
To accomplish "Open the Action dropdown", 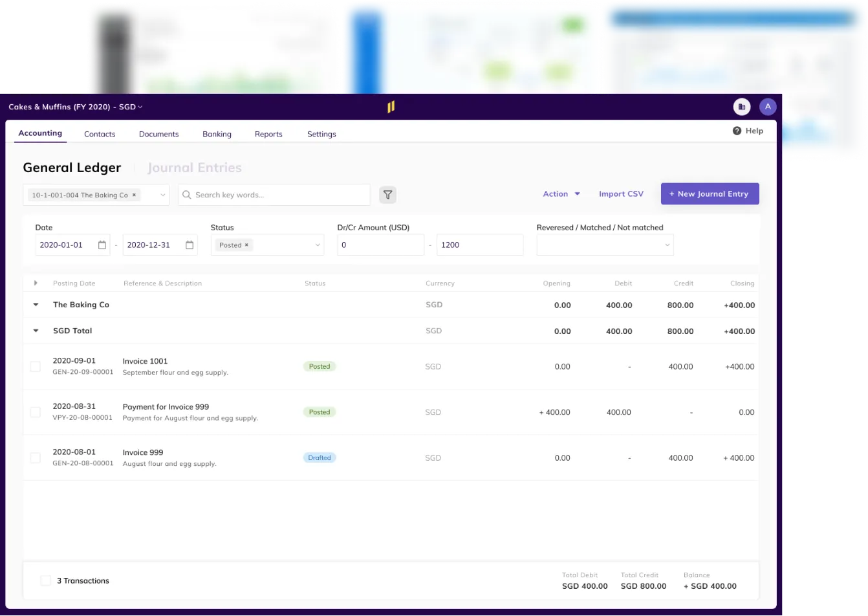I will pos(560,193).
